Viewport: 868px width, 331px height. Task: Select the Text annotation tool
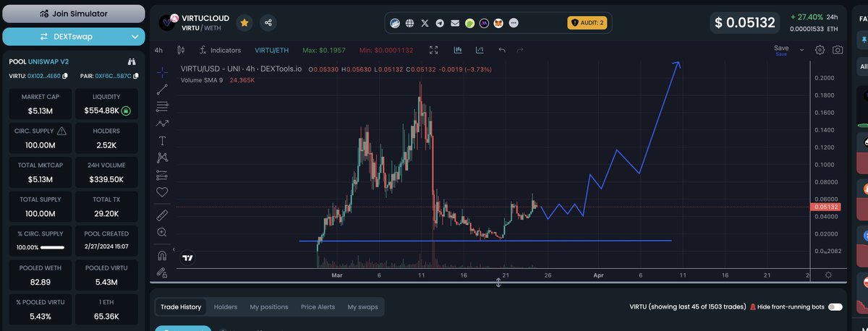(162, 140)
